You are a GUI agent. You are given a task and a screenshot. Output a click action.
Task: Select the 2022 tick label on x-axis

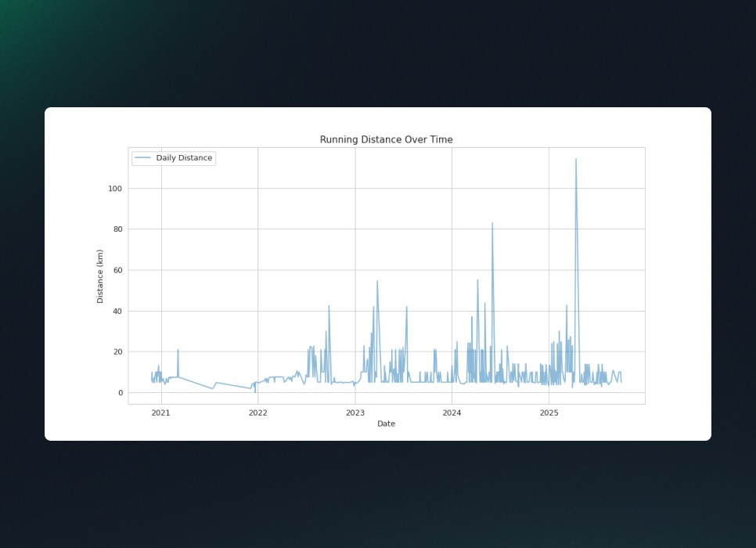pyautogui.click(x=257, y=413)
